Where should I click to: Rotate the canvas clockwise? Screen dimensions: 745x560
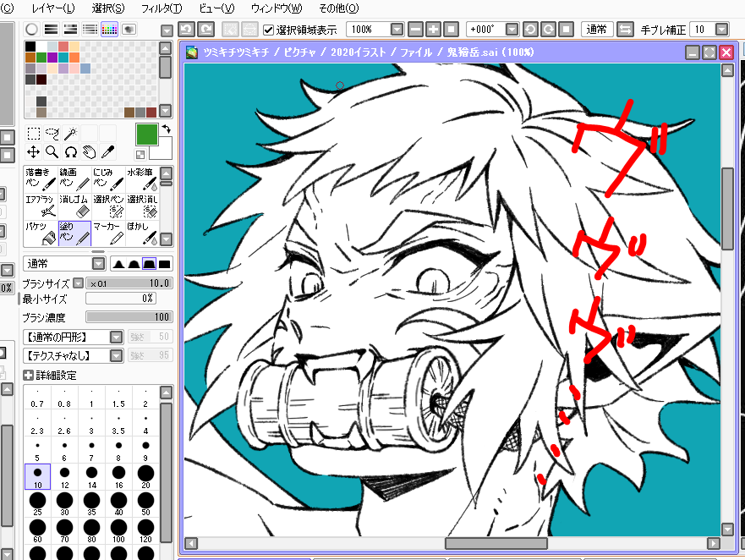548,30
